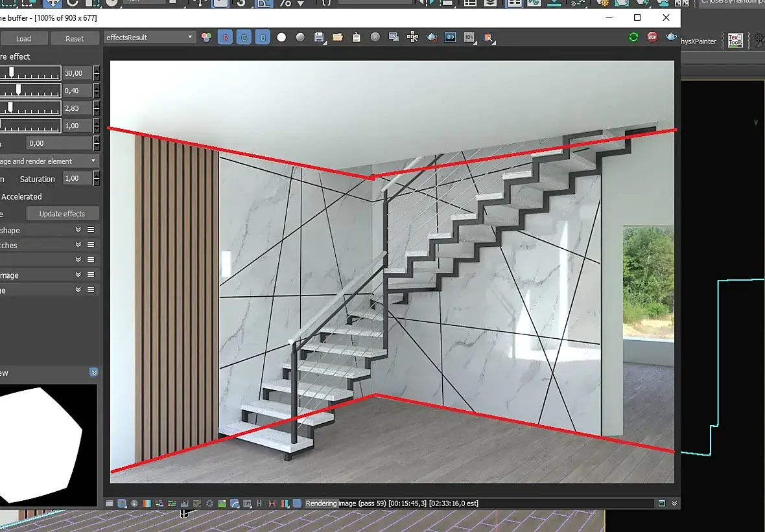Open the 'ge' rollout hamburger menu

[91, 290]
